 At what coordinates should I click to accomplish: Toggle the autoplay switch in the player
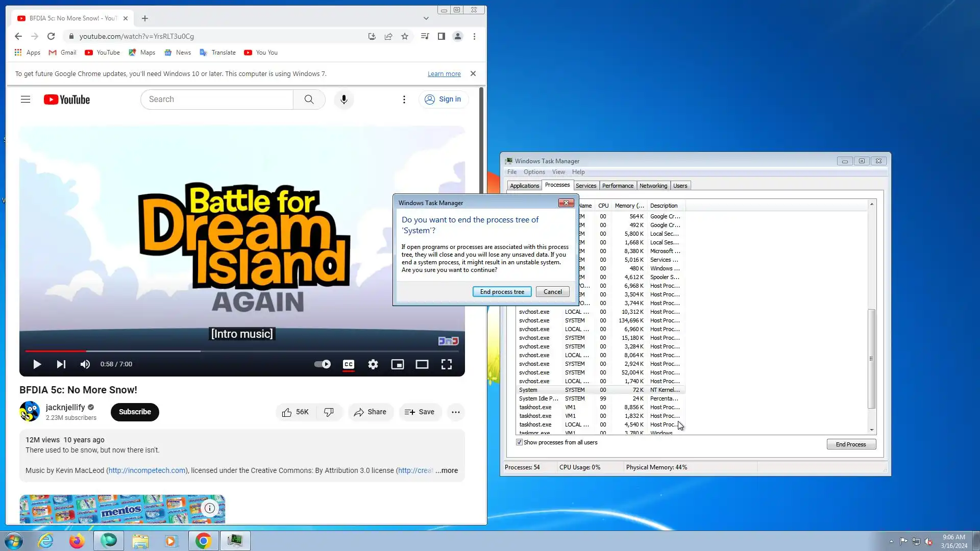point(322,364)
